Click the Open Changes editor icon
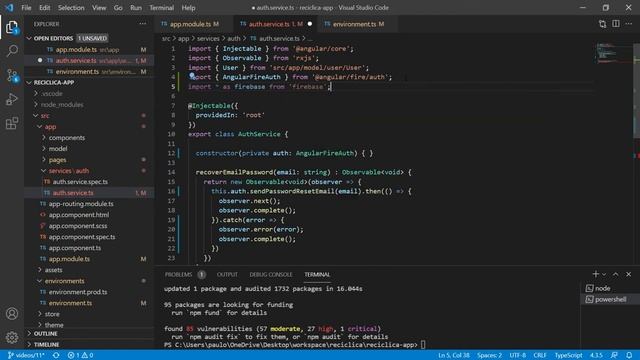Screen dimensions: 640x360 [602, 24]
